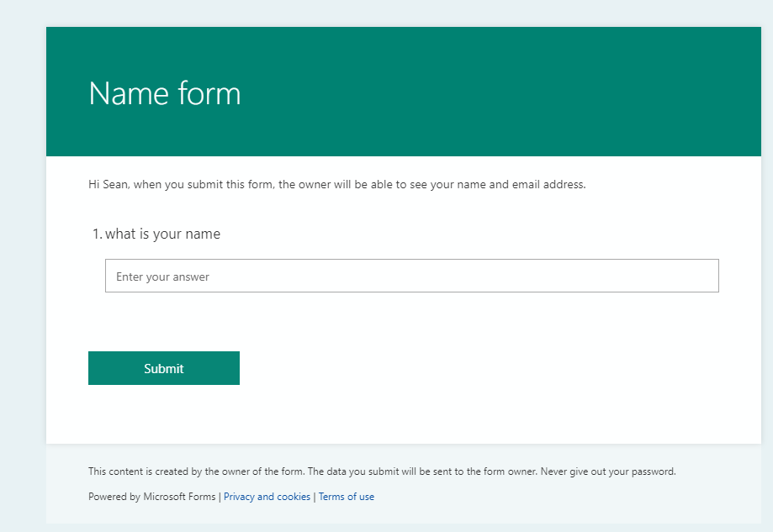Activate the Submit control under the question

[163, 367]
